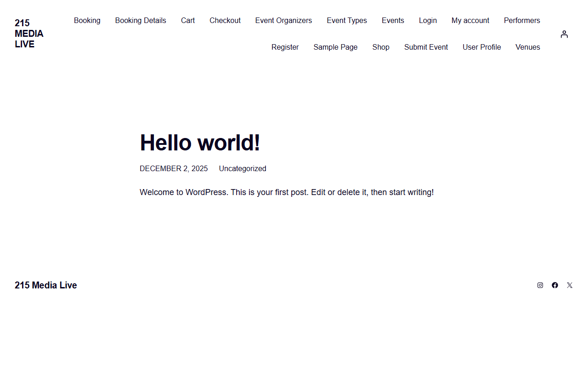
Task: Visit the X social icon
Action: (570, 285)
